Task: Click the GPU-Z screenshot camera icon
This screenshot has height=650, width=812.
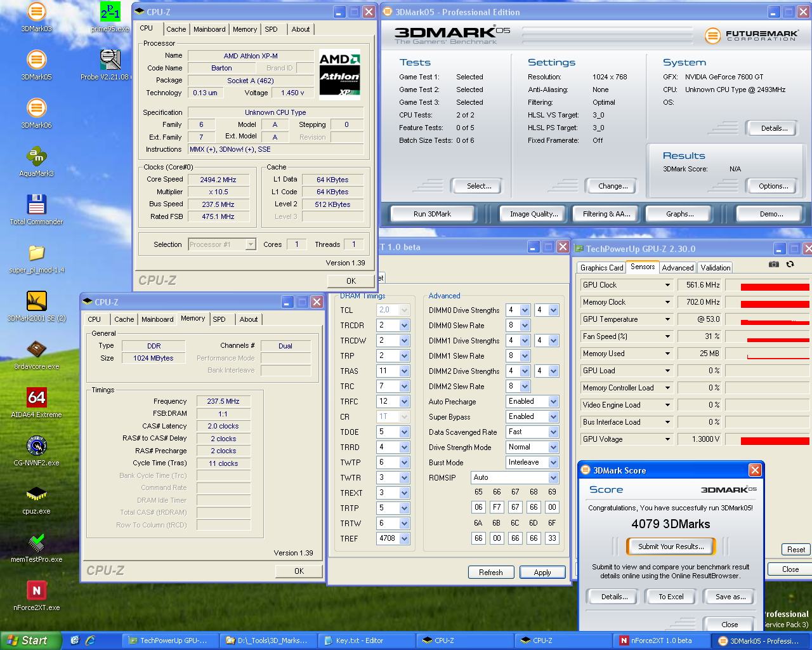Action: pos(773,264)
